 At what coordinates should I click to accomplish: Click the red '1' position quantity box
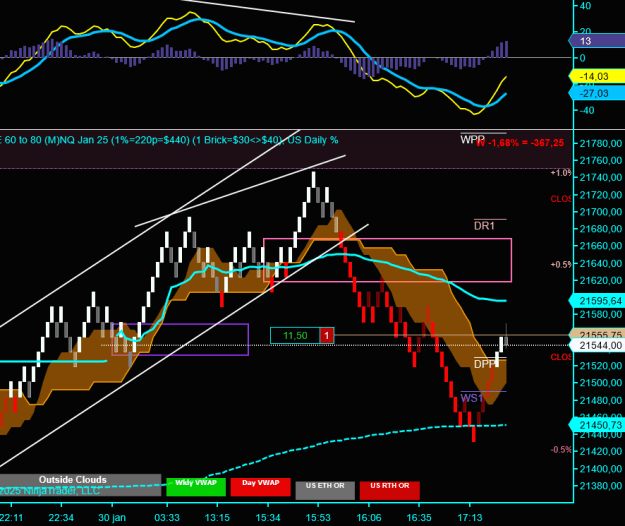(x=326, y=336)
